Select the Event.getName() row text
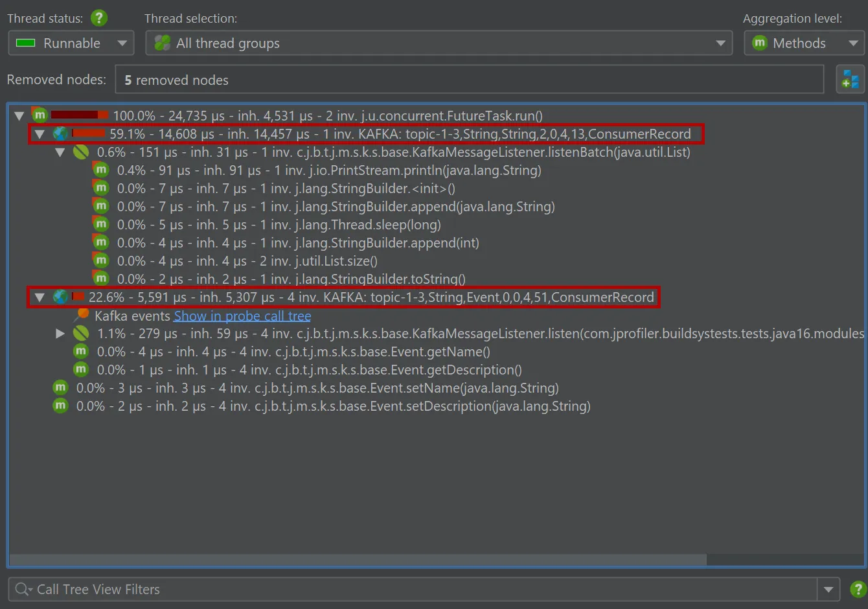Viewport: 868px width, 609px height. (293, 352)
